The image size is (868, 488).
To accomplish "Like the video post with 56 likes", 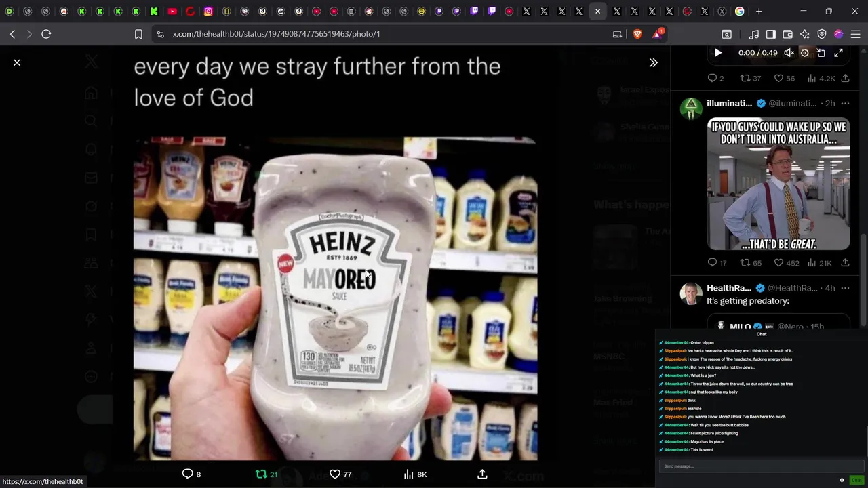I will (x=785, y=78).
